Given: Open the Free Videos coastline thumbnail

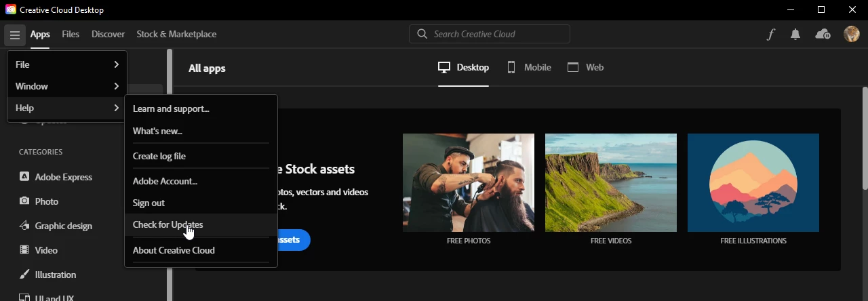Looking at the screenshot, I should tap(611, 182).
